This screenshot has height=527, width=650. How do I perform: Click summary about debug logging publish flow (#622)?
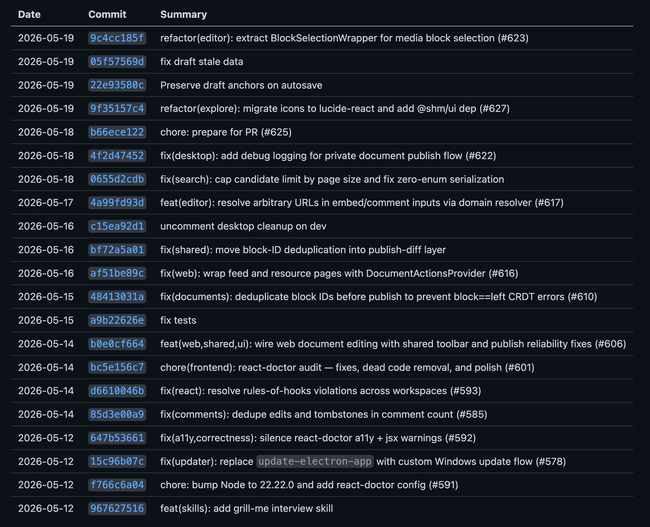(328, 155)
